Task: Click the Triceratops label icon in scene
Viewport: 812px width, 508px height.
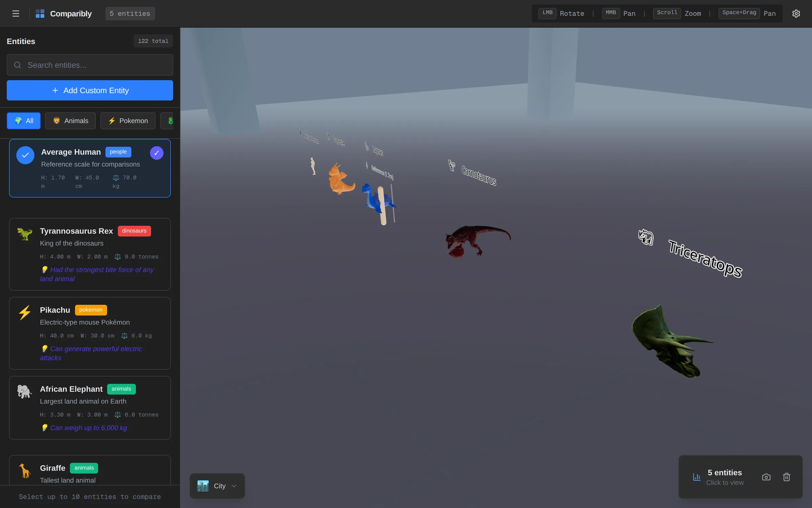Action: (x=646, y=237)
